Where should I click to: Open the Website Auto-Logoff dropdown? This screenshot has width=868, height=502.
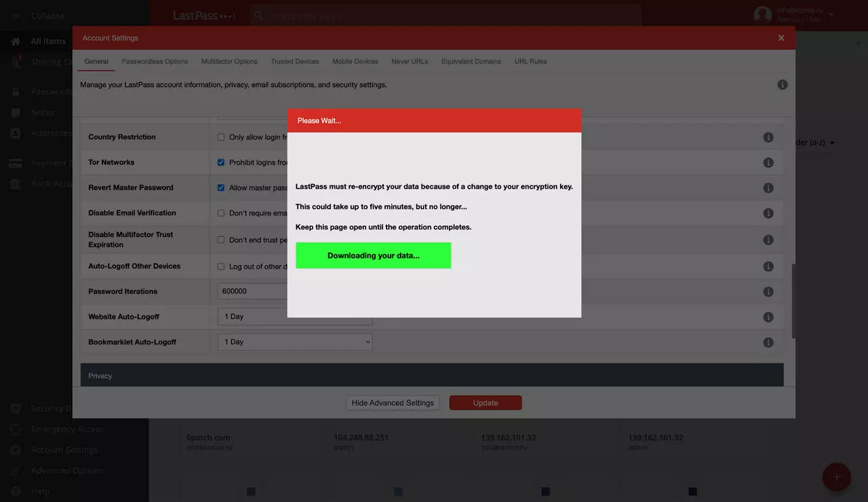[295, 317]
